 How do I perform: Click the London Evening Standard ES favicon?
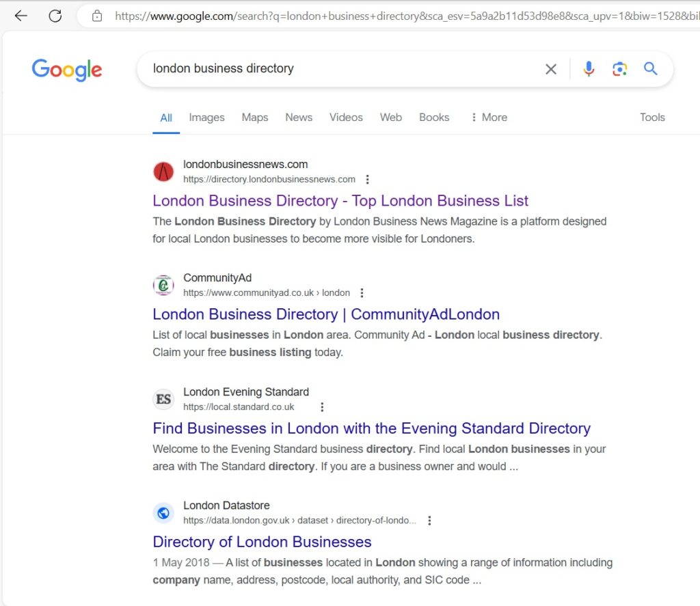point(163,399)
